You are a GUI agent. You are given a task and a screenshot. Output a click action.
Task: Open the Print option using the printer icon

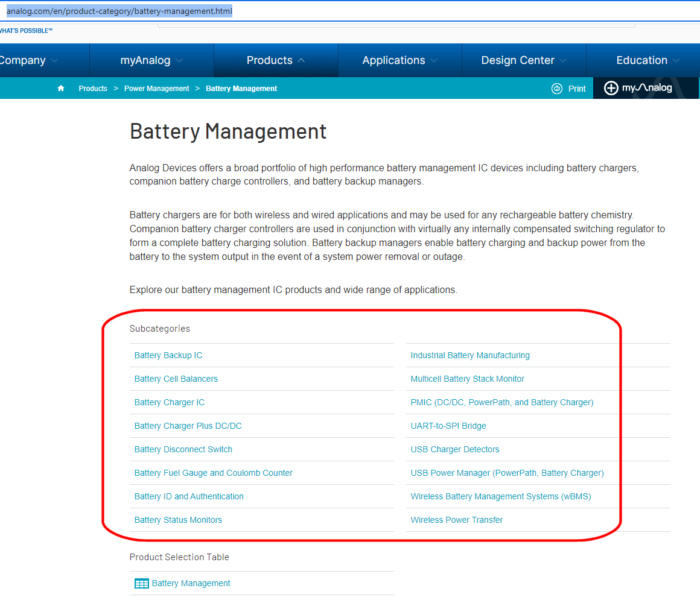(556, 88)
